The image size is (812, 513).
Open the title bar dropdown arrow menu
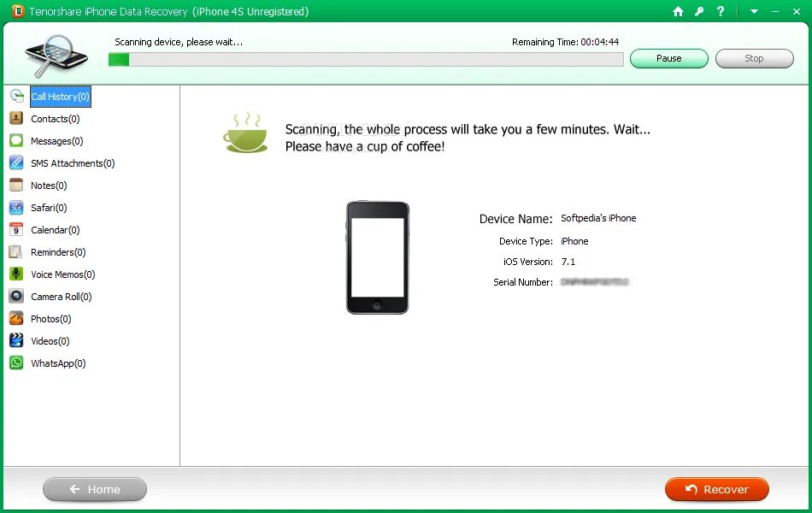754,11
